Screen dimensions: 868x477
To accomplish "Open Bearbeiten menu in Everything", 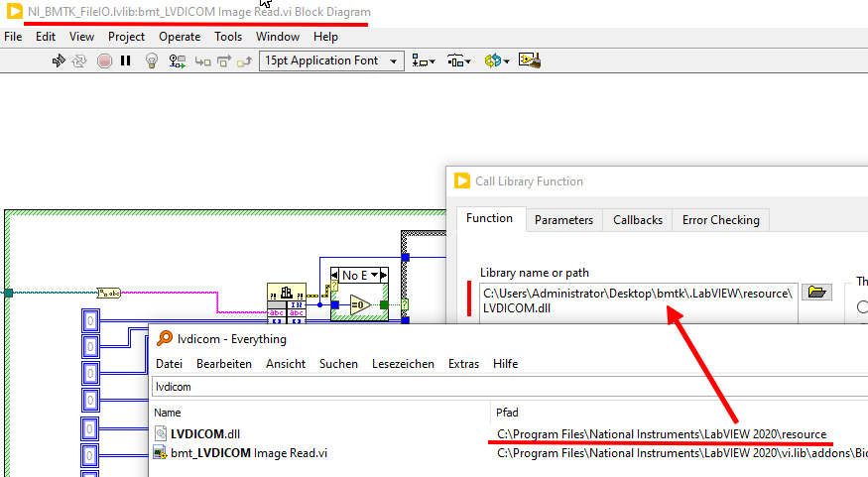I will click(x=224, y=364).
